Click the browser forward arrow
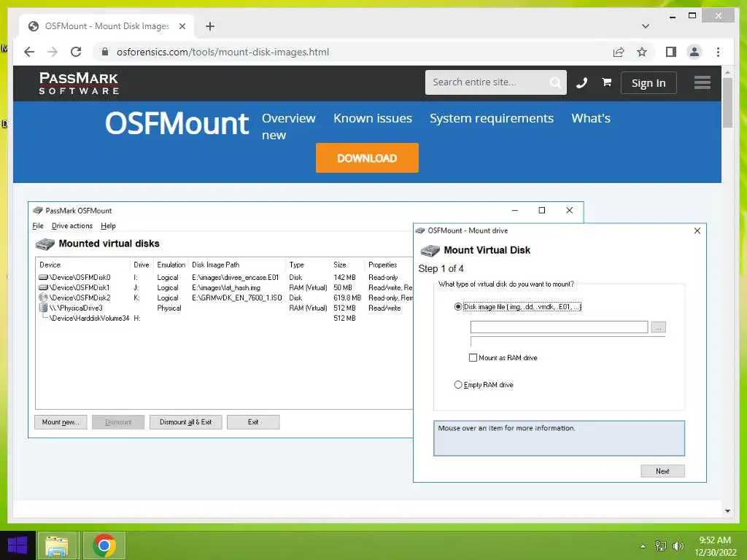Viewport: 747px width, 560px height. (x=53, y=52)
